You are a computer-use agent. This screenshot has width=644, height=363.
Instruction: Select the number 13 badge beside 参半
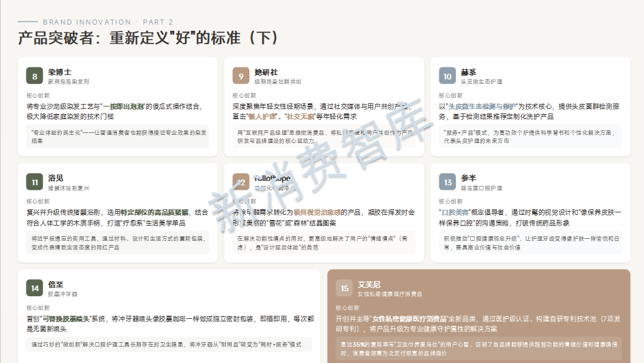pyautogui.click(x=447, y=182)
